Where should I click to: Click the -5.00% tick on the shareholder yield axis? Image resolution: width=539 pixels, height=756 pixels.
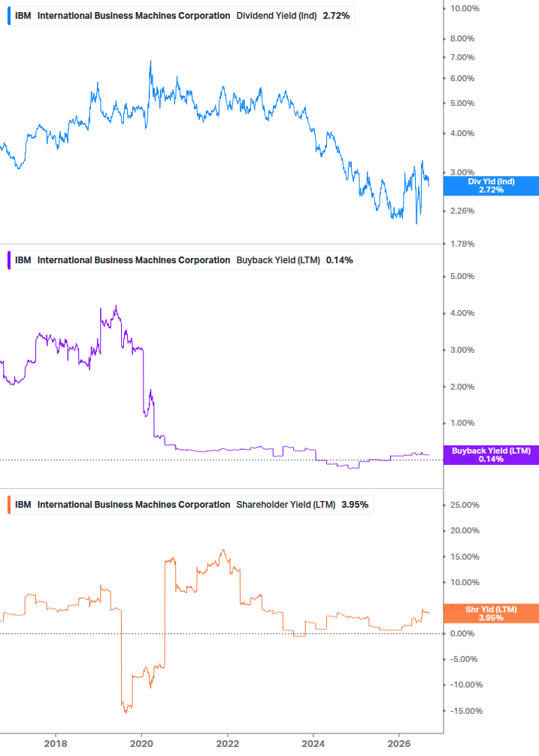[464, 659]
